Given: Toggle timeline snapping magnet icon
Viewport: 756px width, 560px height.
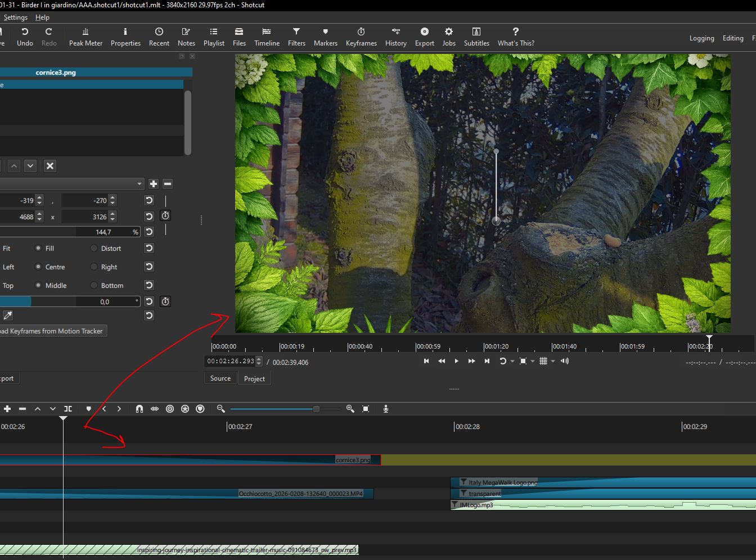Looking at the screenshot, I should pyautogui.click(x=139, y=409).
